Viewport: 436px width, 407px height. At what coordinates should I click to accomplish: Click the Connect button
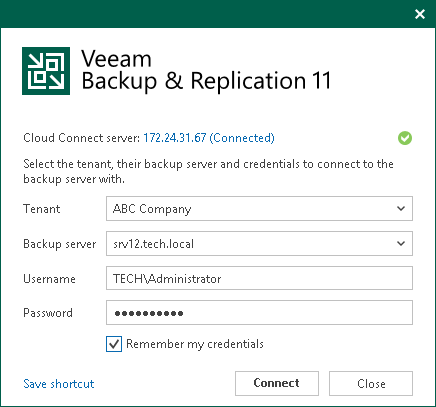pos(277,383)
